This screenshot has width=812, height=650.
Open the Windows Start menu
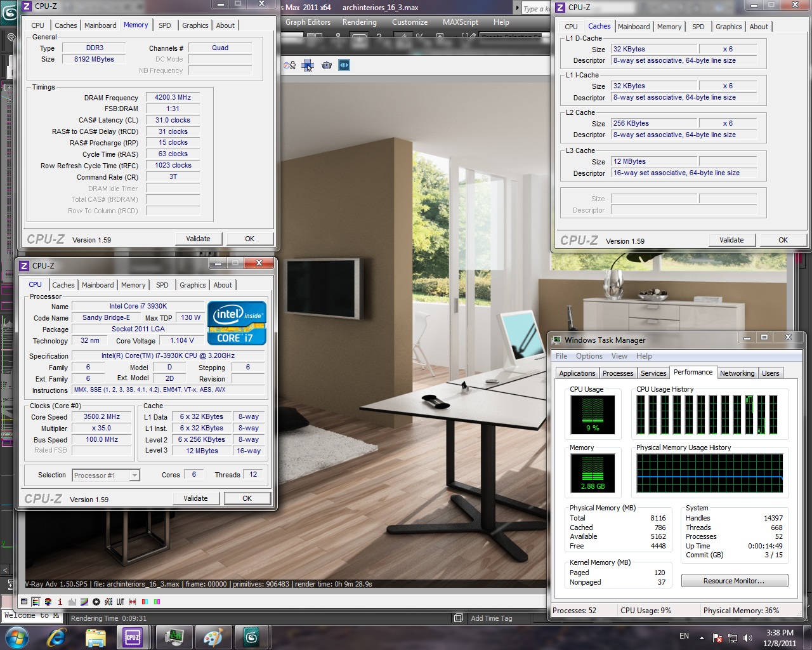(x=16, y=637)
